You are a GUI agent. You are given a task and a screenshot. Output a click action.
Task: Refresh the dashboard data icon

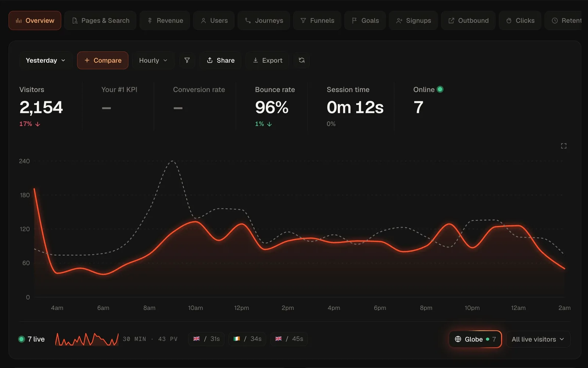coord(302,60)
